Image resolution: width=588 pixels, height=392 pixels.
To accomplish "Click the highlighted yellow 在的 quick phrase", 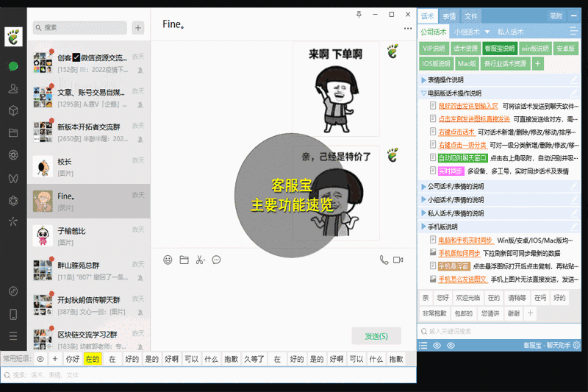I will (92, 359).
